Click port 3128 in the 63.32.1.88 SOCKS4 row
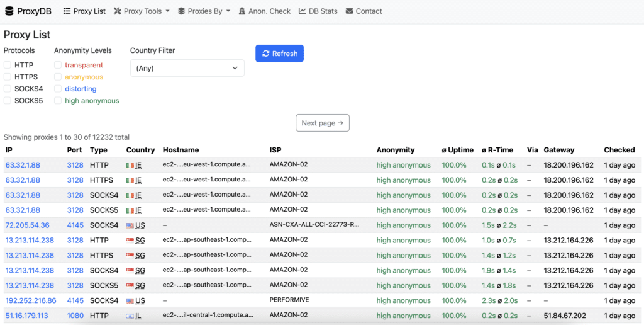 (75, 195)
